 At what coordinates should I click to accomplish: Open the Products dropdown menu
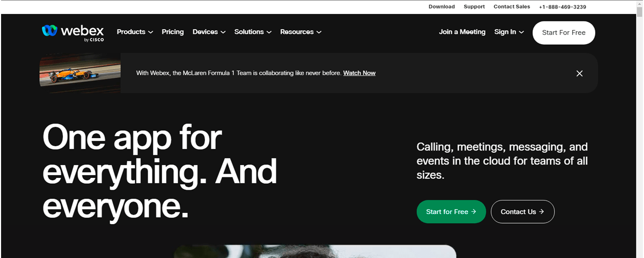[x=135, y=32]
